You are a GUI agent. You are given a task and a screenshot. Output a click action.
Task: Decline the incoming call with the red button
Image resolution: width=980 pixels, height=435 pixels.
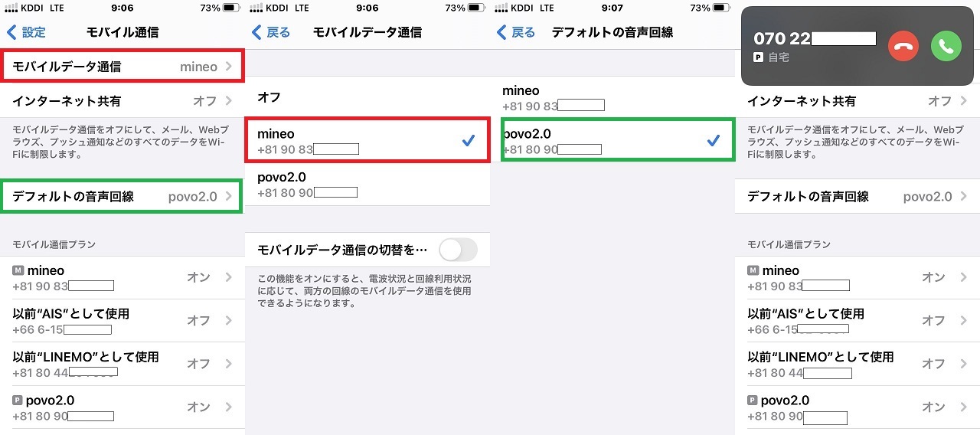click(x=904, y=47)
